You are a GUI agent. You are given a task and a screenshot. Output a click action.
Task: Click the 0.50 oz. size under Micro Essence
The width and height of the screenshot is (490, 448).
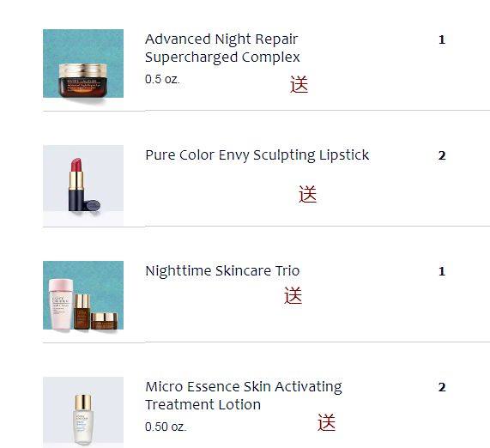click(x=166, y=427)
